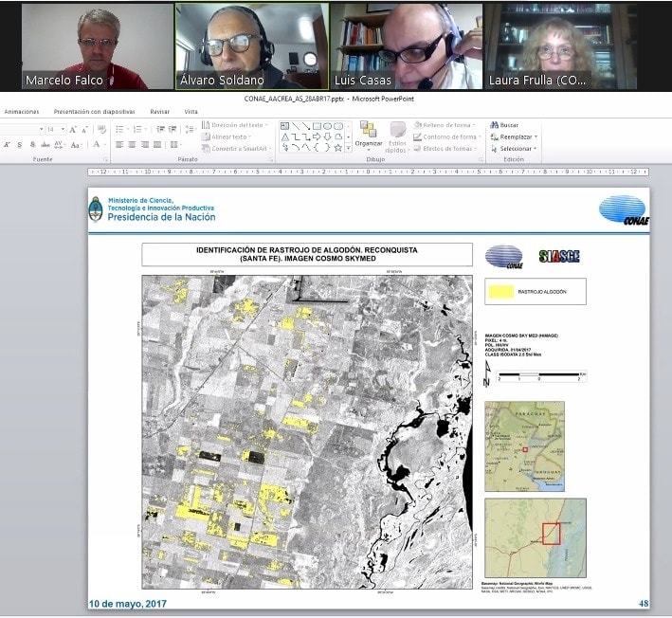Select the bullet list icon

121,129
